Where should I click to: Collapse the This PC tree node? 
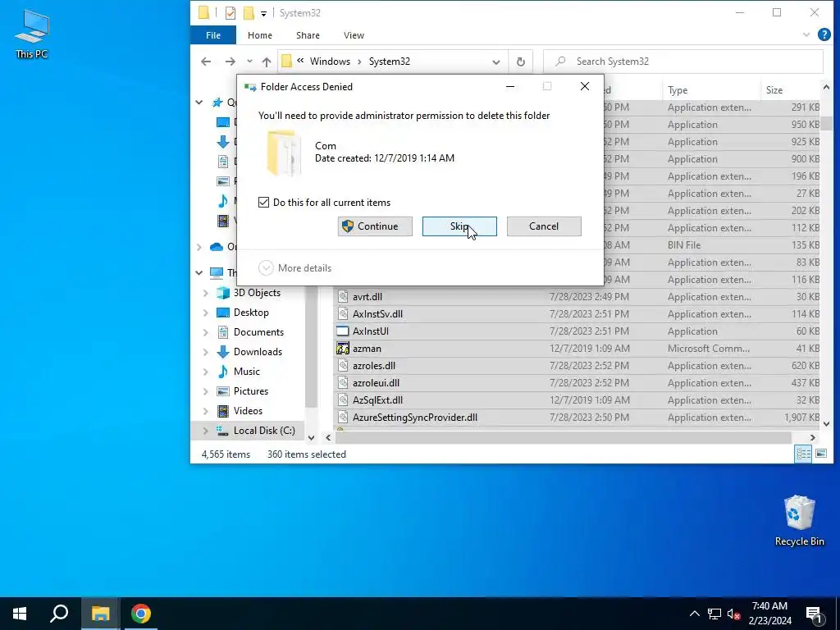(199, 272)
